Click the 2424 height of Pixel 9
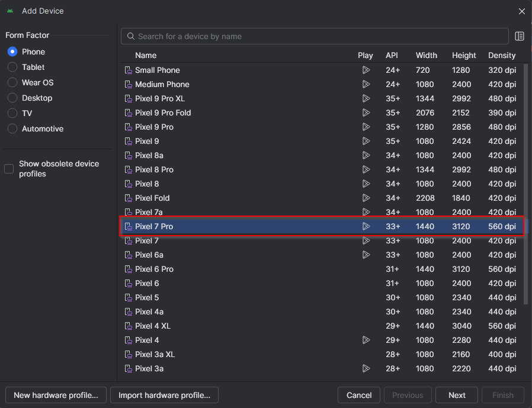Screen dimensions: 532x408 (x=462, y=142)
